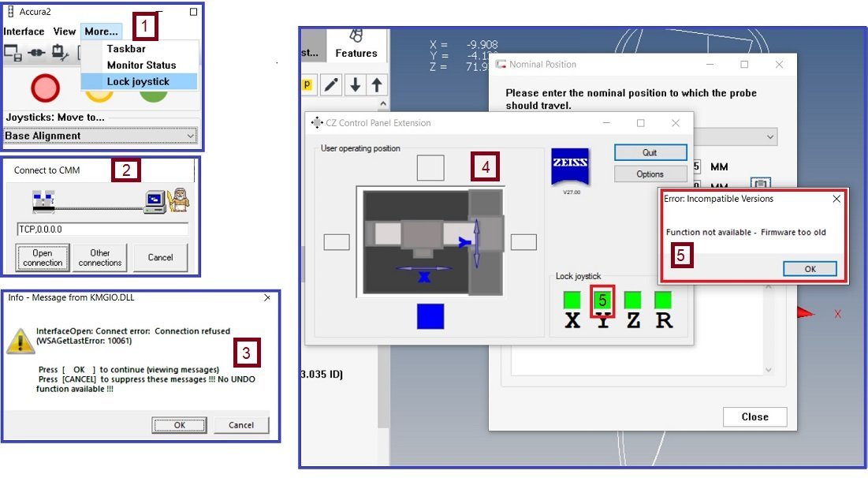The height and width of the screenshot is (478, 868).
Task: Click the connection plug icon in Accura2 toolbar
Action: coord(36,53)
